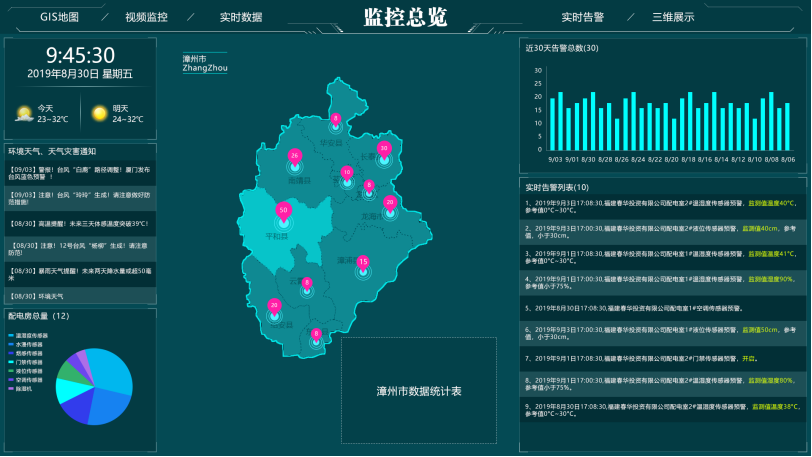Click today's partly cloudy weather icon
Viewport: 812px width, 457px height.
pos(24,114)
